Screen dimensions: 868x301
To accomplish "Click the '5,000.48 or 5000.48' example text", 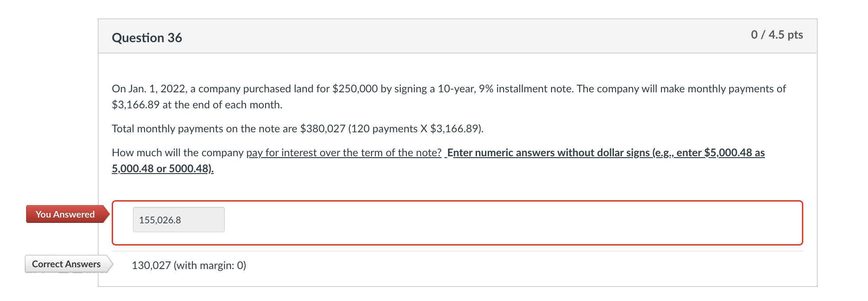I will tap(162, 169).
